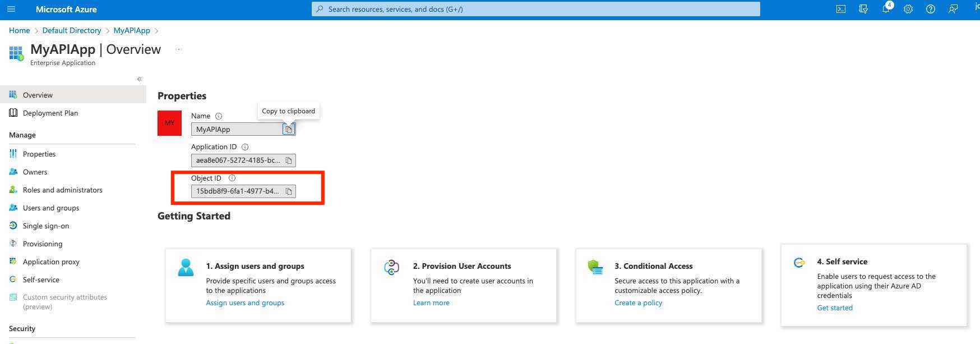Image resolution: width=980 pixels, height=344 pixels.
Task: Click the Security section label in sidebar
Action: click(22, 328)
